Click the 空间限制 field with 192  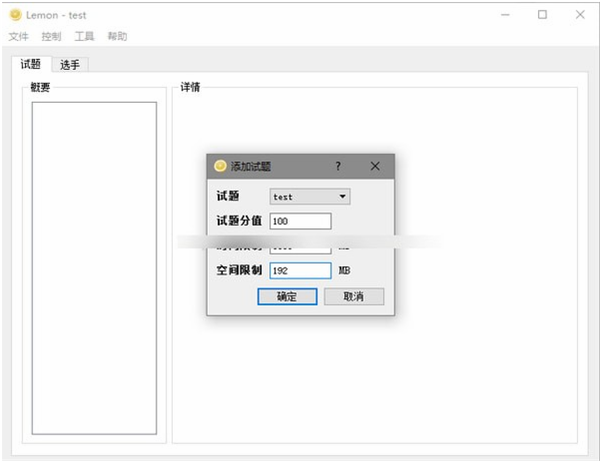click(300, 270)
